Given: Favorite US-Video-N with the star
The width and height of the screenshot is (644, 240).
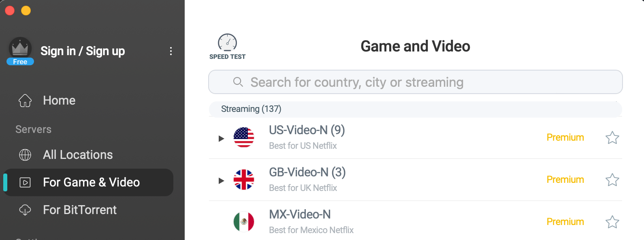Looking at the screenshot, I should click(612, 138).
